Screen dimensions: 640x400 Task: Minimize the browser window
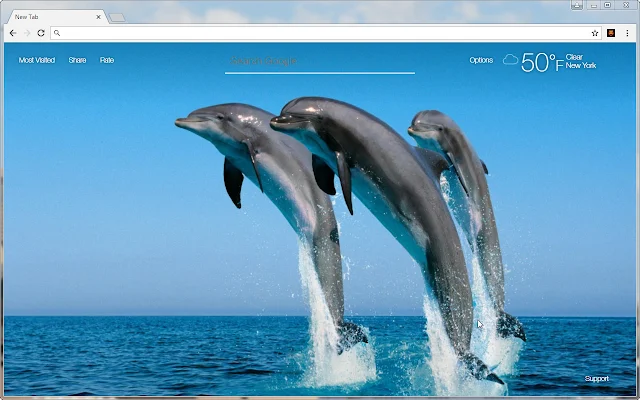click(593, 5)
